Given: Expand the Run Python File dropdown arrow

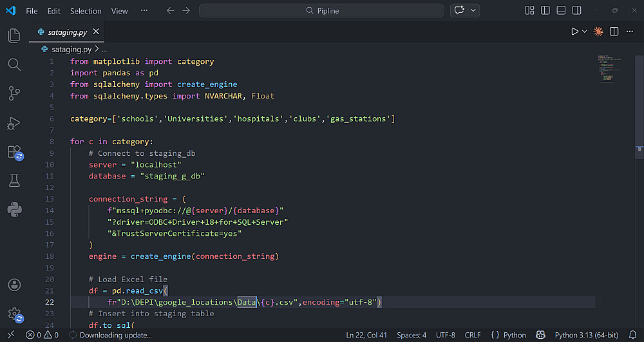Looking at the screenshot, I should pyautogui.click(x=585, y=32).
